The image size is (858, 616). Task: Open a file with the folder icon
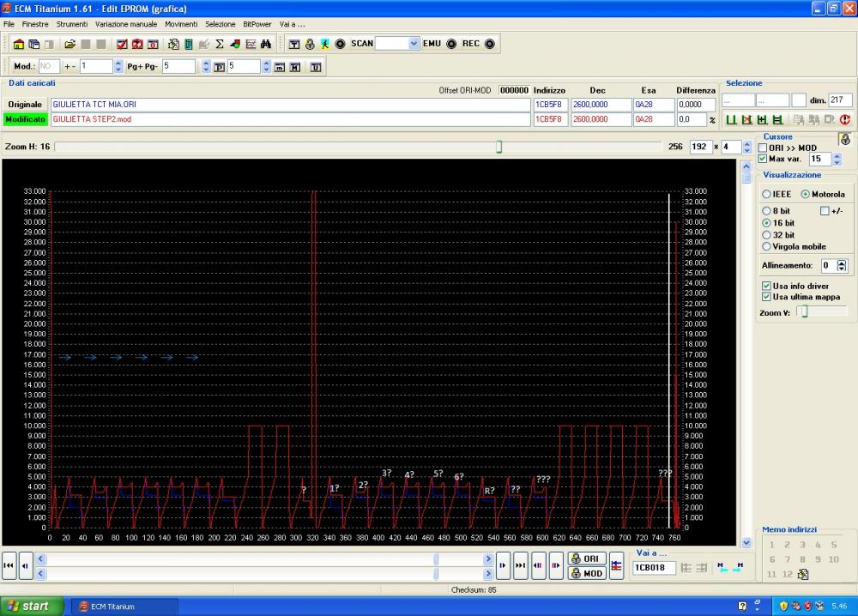tap(69, 45)
